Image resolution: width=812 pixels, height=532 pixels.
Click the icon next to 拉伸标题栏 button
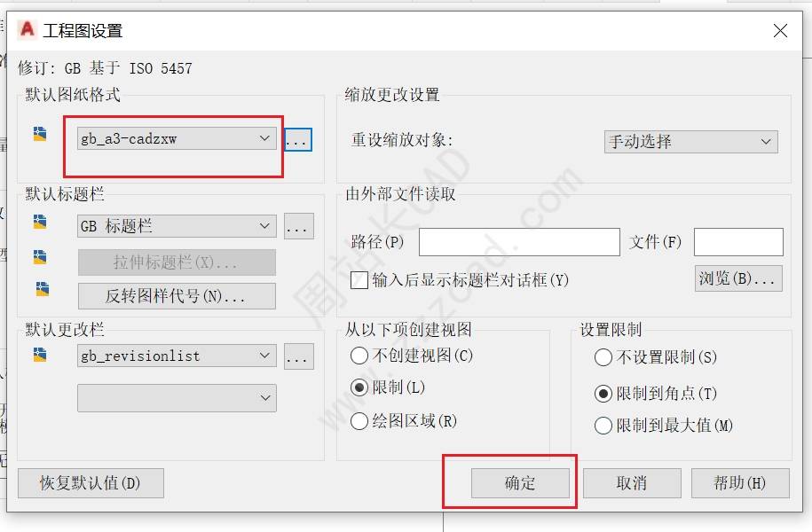point(40,256)
